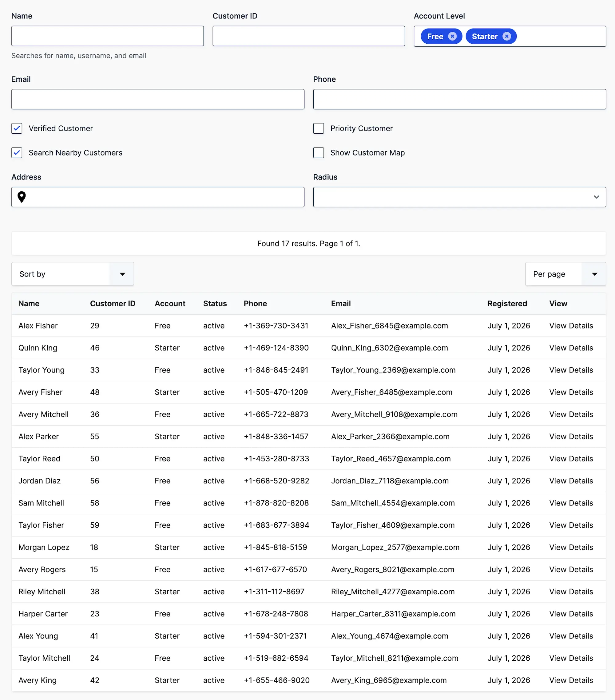Screen dimensions: 615x700
Task: View Details for Taylor Fisher
Action: 571,525
